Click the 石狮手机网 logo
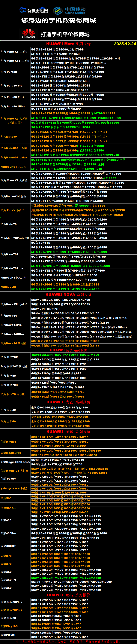Screen dimensions: 137x644 click(x=34, y=10)
